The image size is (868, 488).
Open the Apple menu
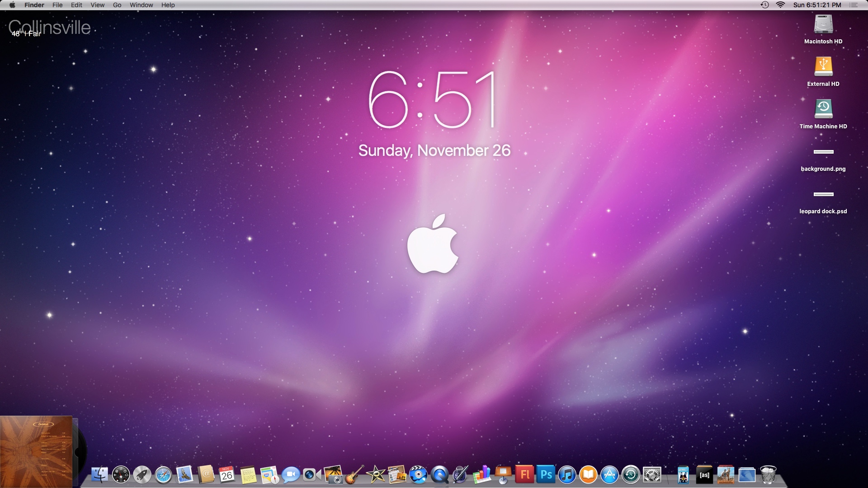pyautogui.click(x=12, y=5)
